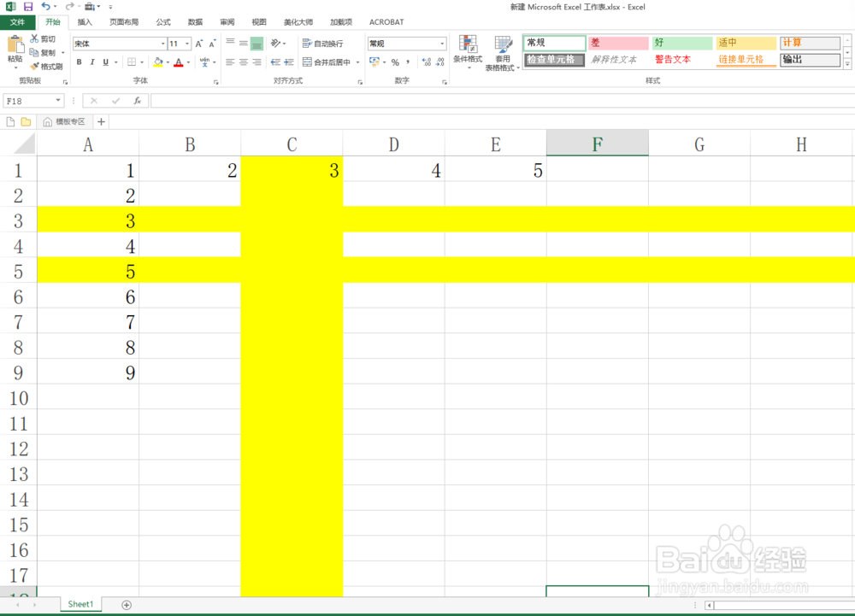The height and width of the screenshot is (616, 855).
Task: Open the File (文件) tab
Action: point(17,22)
